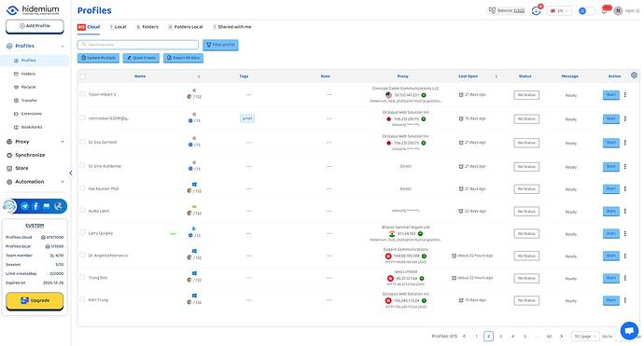
Task: Open No Status dropdown for Larry Quigley row
Action: [x=526, y=233]
